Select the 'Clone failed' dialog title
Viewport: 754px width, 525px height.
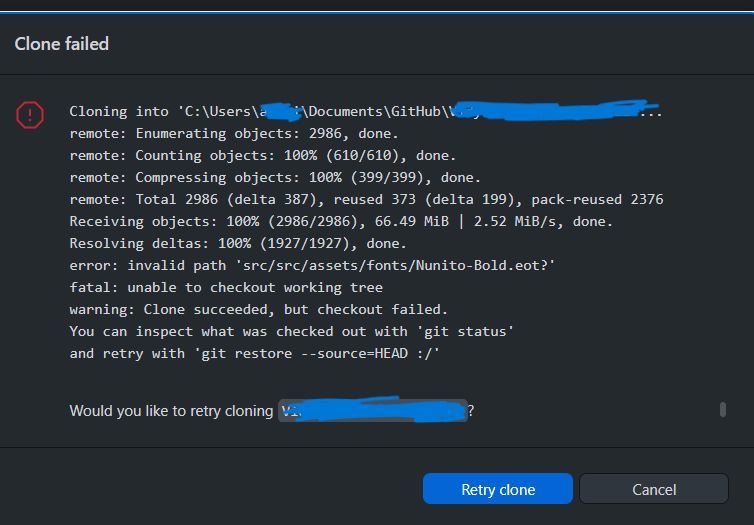point(62,44)
